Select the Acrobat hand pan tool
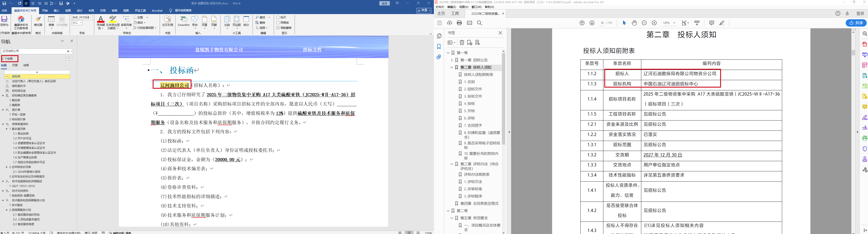 [x=634, y=23]
